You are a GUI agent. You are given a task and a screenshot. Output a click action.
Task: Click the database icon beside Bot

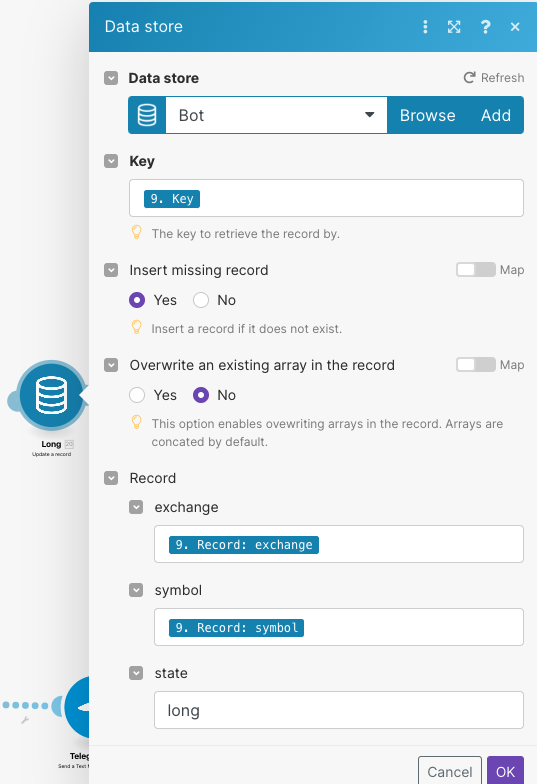147,115
